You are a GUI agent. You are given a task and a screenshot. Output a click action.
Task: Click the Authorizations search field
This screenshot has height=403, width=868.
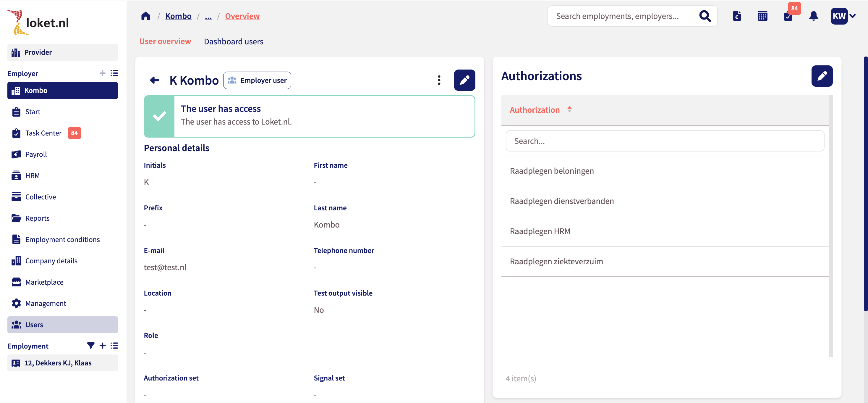[665, 141]
